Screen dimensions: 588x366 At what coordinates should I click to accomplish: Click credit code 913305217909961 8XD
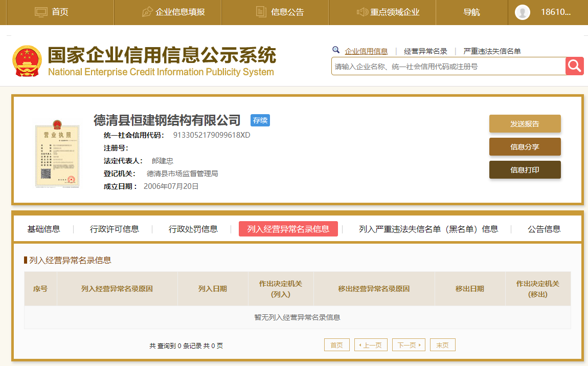(212, 135)
